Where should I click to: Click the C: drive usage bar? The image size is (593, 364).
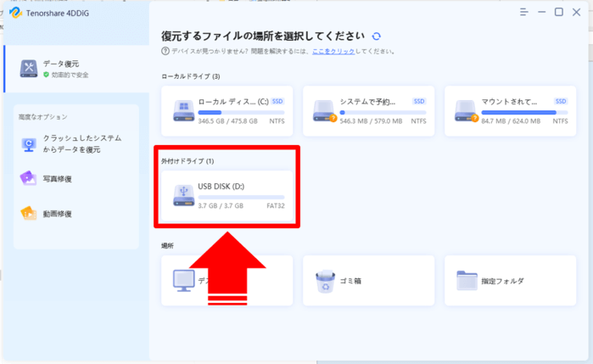point(241,112)
